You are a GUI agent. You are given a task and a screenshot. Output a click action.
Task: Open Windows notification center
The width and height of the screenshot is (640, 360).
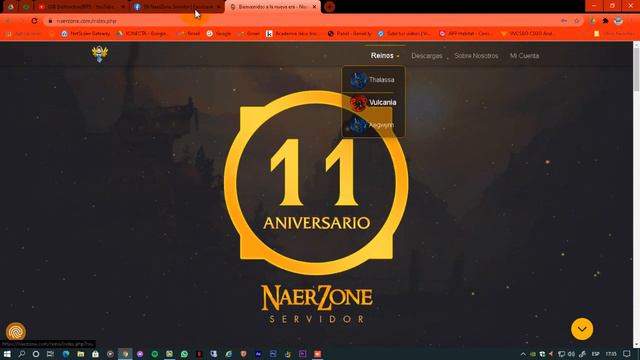(x=627, y=354)
